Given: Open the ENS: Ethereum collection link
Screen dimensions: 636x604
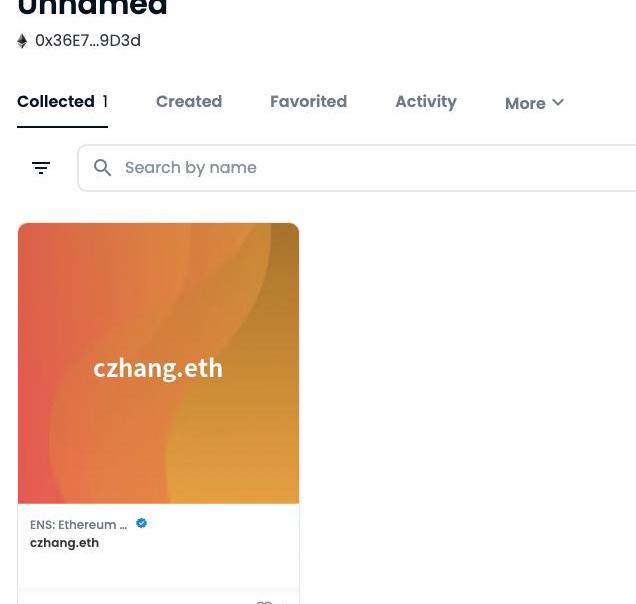Looking at the screenshot, I should (x=79, y=524).
